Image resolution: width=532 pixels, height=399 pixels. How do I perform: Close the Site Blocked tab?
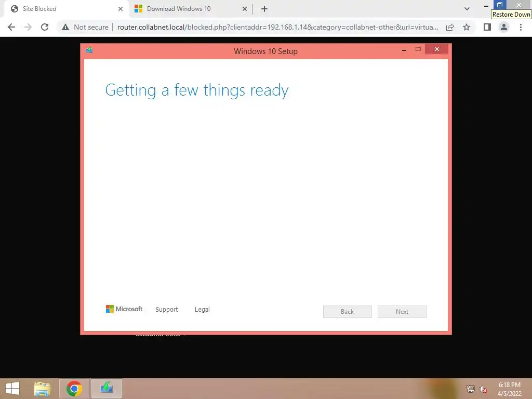pos(121,9)
